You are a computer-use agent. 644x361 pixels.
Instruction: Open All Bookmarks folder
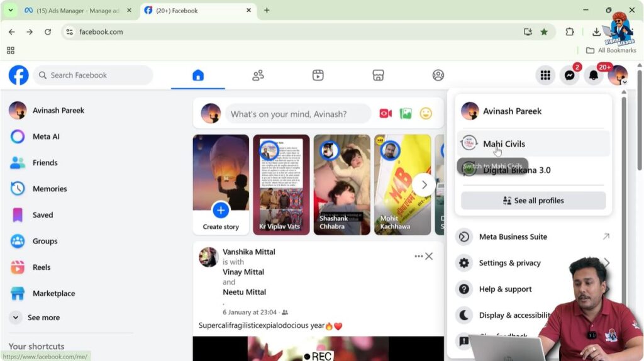point(611,50)
